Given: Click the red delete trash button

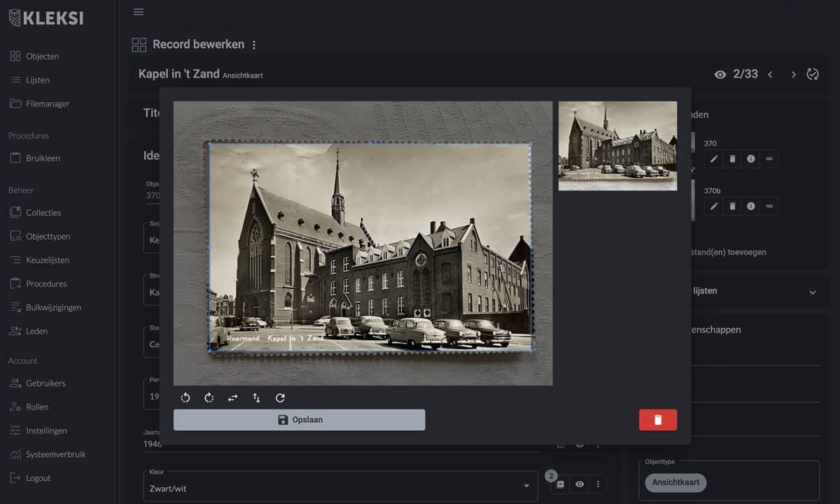Looking at the screenshot, I should [657, 420].
